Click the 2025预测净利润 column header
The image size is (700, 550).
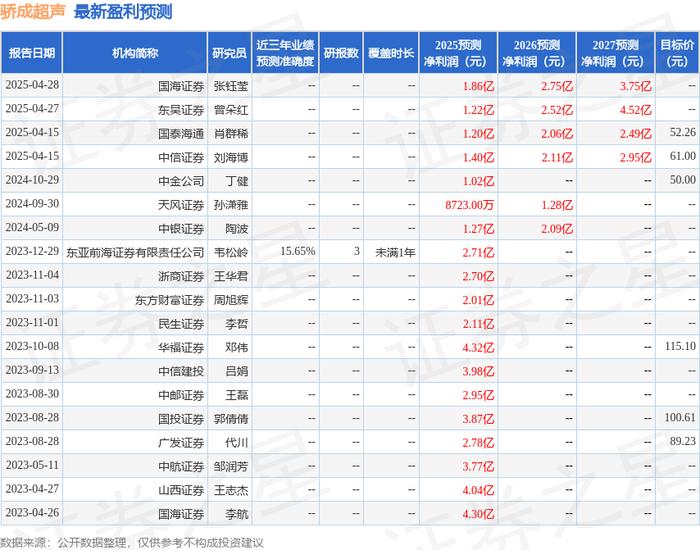[x=458, y=53]
